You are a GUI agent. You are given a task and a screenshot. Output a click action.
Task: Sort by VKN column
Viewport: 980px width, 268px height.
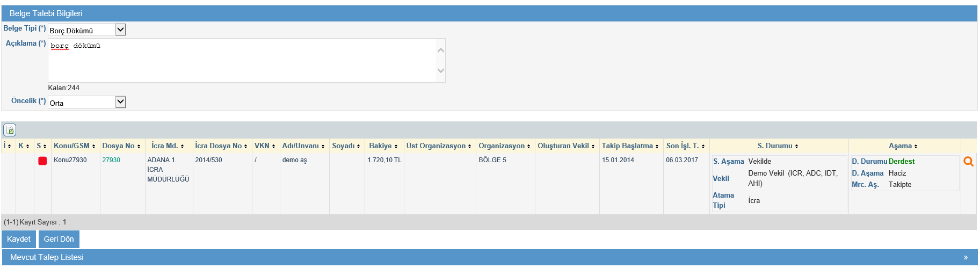265,146
